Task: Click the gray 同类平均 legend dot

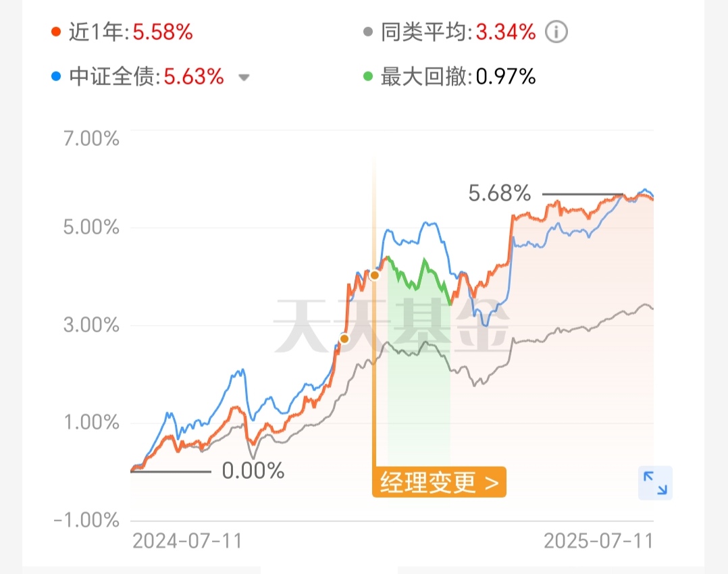Action: point(367,32)
